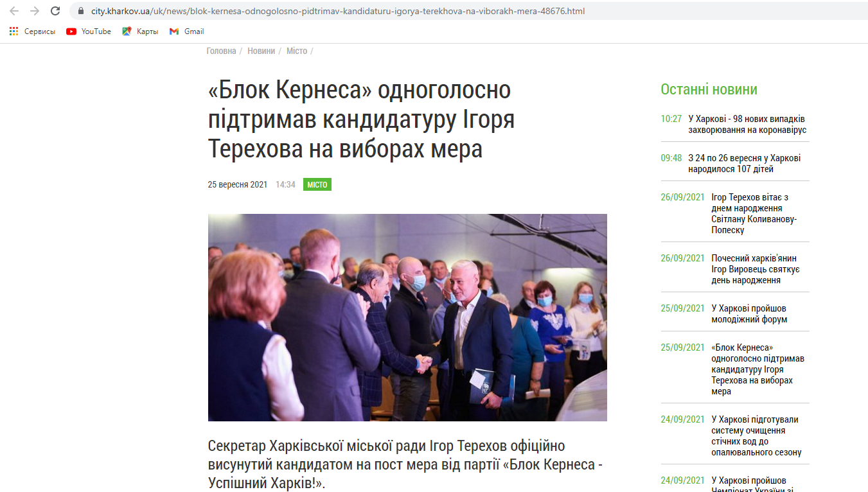This screenshot has width=868, height=492.
Task: Open news about Світлана Коливанова-Попеску birthday
Action: [x=754, y=214]
